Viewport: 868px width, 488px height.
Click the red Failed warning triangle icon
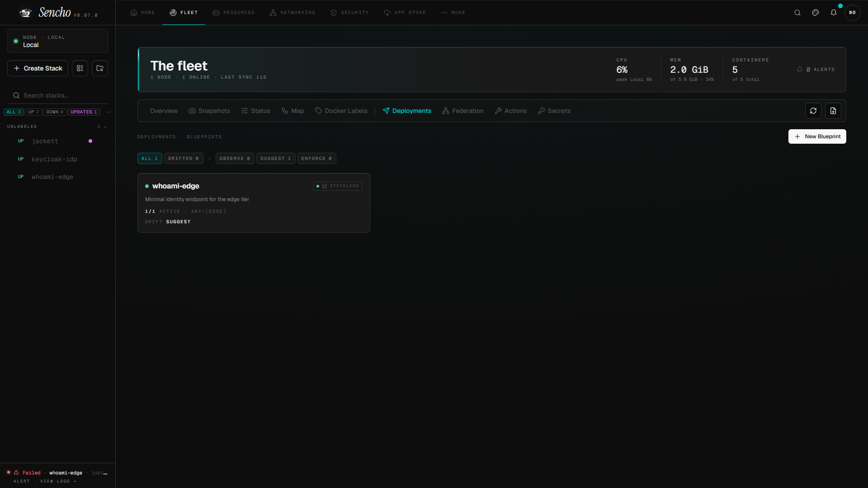pos(16,473)
